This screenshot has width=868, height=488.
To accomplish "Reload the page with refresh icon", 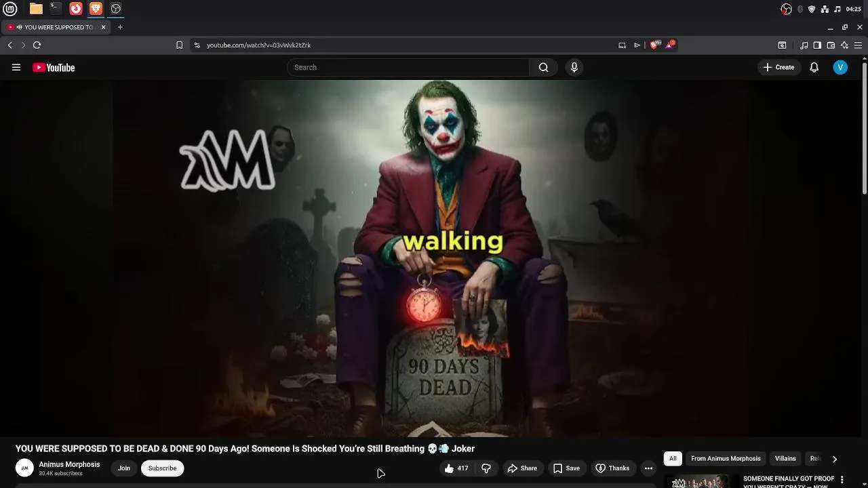I will pyautogui.click(x=37, y=45).
